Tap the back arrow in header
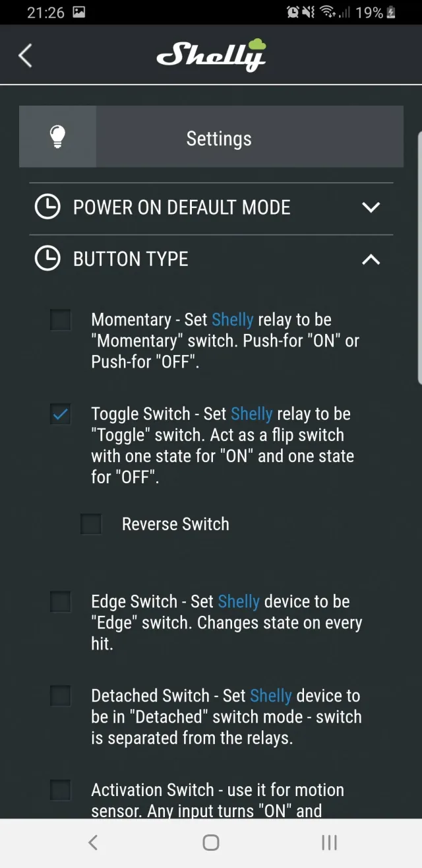 [x=26, y=56]
